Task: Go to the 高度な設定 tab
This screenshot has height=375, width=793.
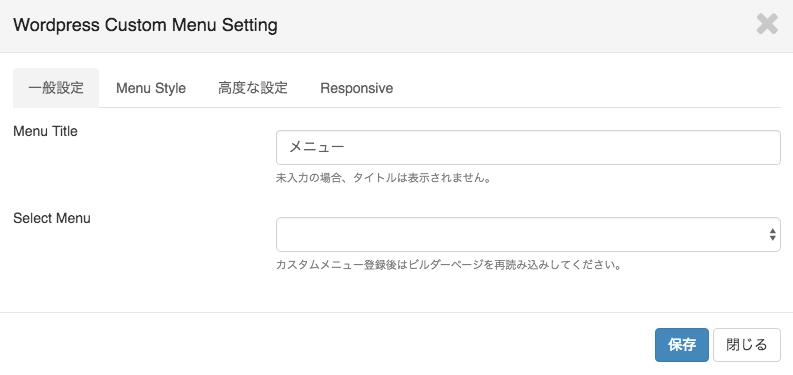Action: (x=253, y=88)
